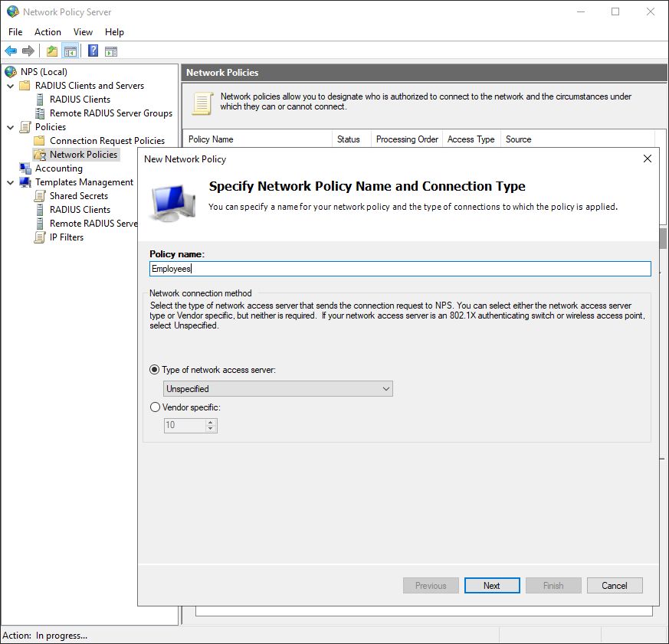
Task: Open the Help menu
Action: [x=114, y=32]
